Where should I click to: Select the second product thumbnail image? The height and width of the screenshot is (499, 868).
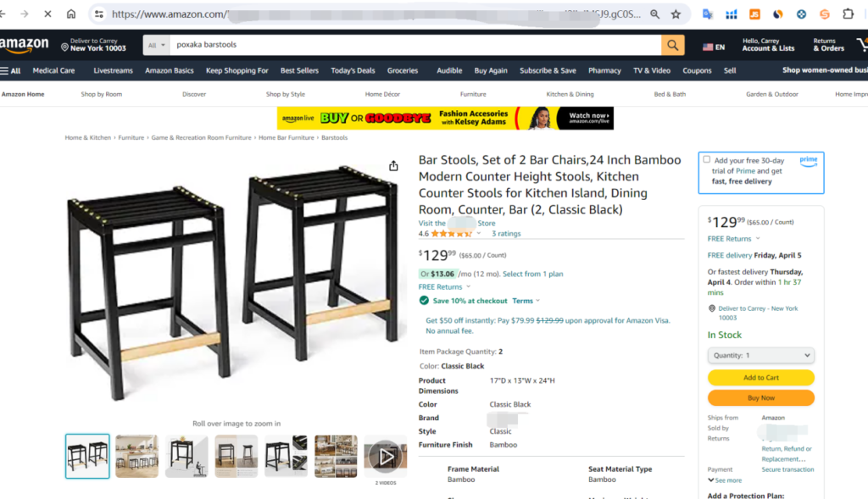[136, 457]
